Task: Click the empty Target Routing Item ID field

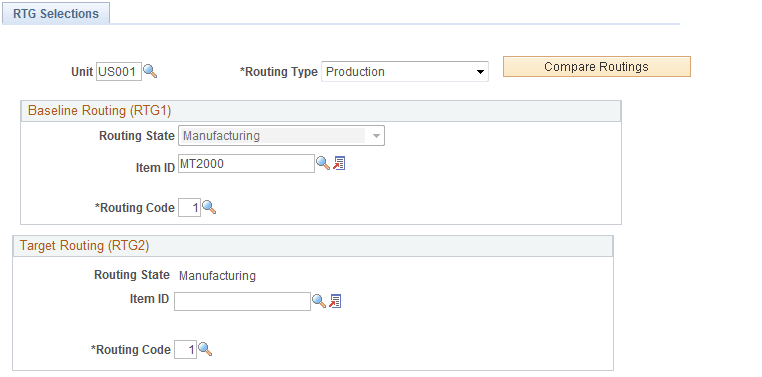Action: coord(242,302)
